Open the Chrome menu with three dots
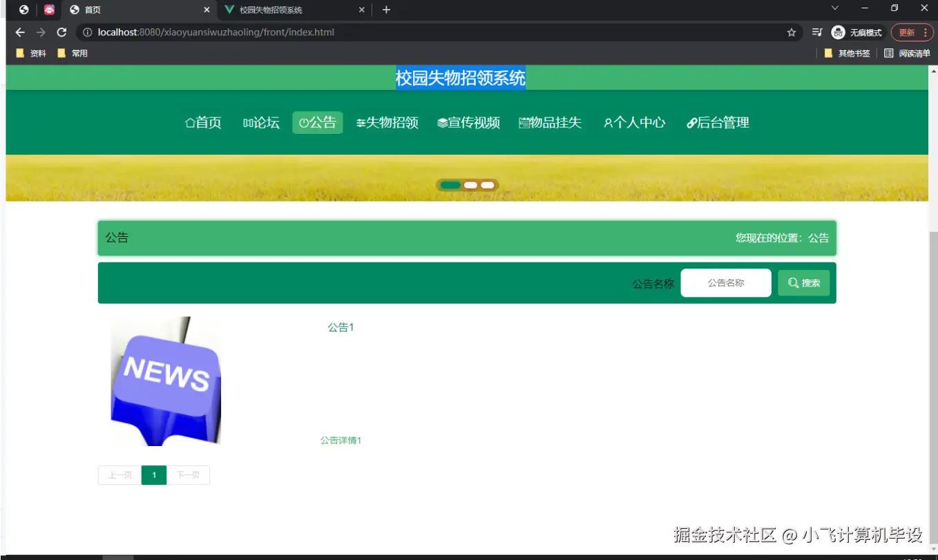Image resolution: width=938 pixels, height=560 pixels. tap(926, 32)
